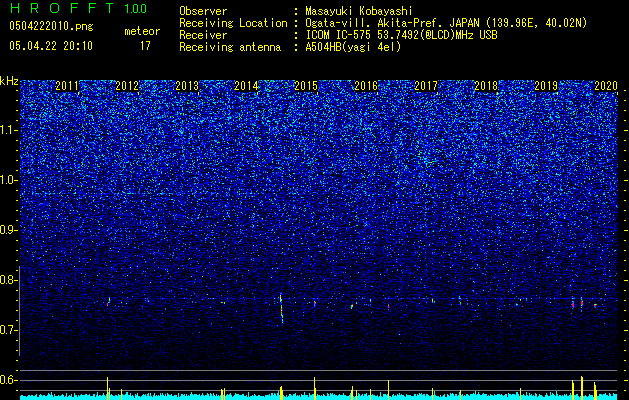
Task: Click the version number 1.0.0
Action: click(x=136, y=9)
